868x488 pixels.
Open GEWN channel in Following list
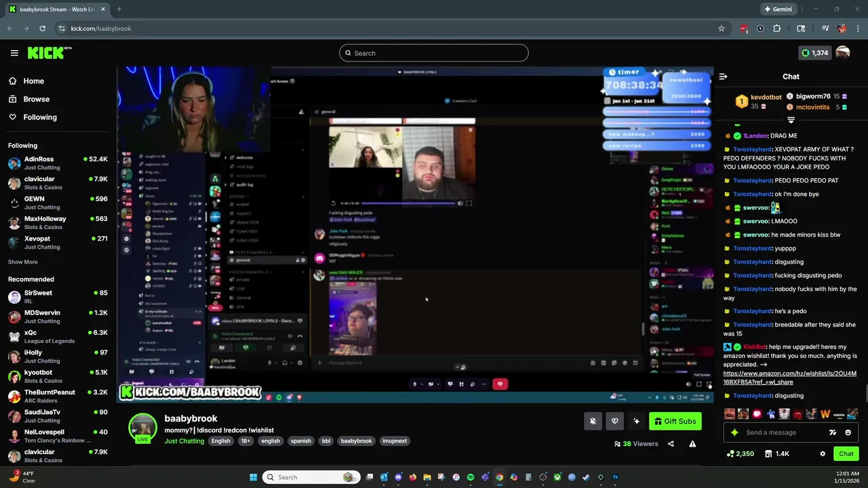click(x=58, y=203)
